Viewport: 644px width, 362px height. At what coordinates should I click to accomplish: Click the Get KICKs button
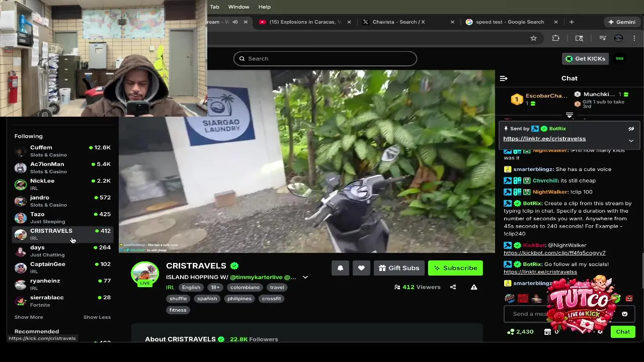586,59
